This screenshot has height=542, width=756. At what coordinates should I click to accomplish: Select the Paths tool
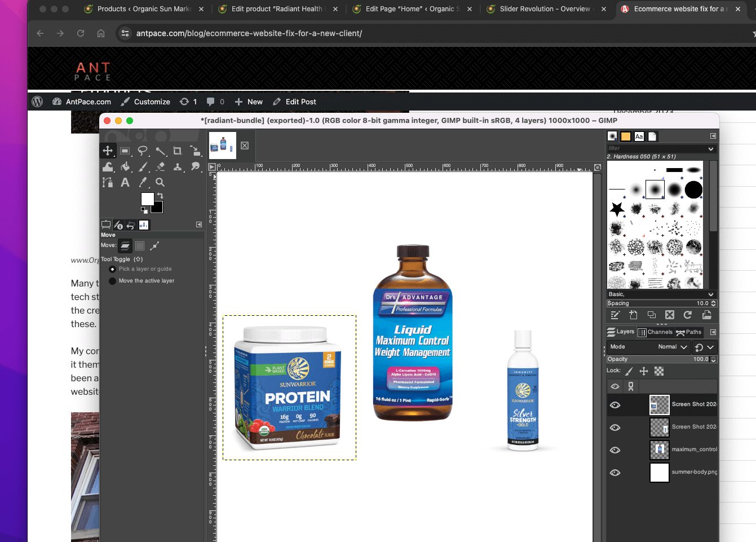point(108,182)
